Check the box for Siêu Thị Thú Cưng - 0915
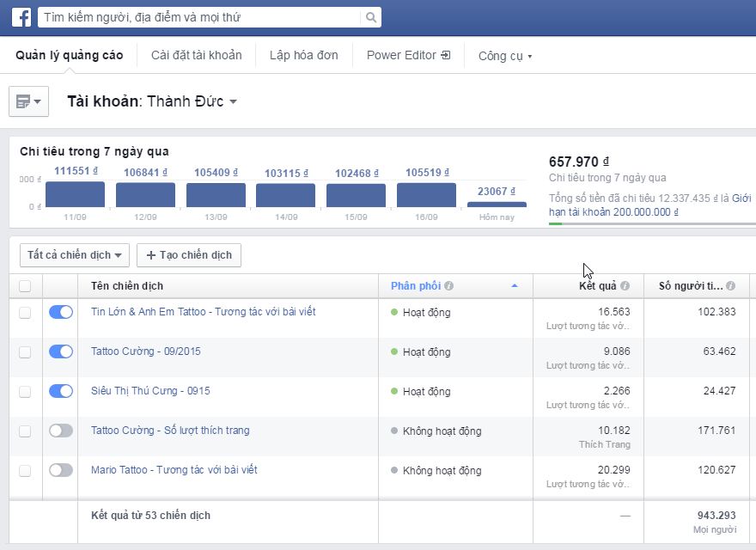This screenshot has height=550, width=756. tap(25, 392)
